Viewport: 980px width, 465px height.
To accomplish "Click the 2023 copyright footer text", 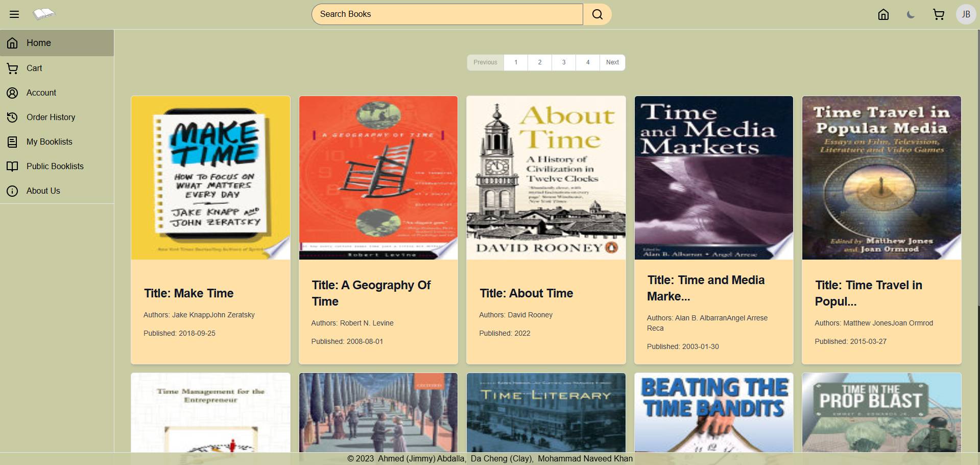I will click(490, 458).
